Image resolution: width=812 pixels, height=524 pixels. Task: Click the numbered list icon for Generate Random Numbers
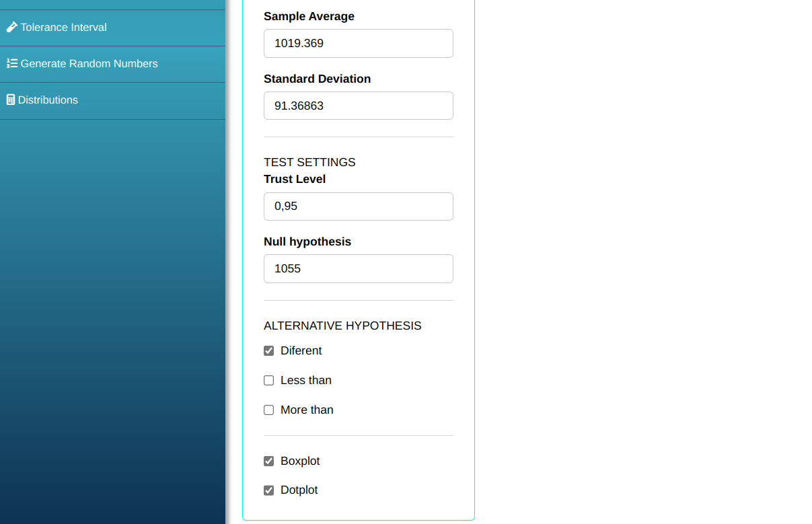(12, 64)
